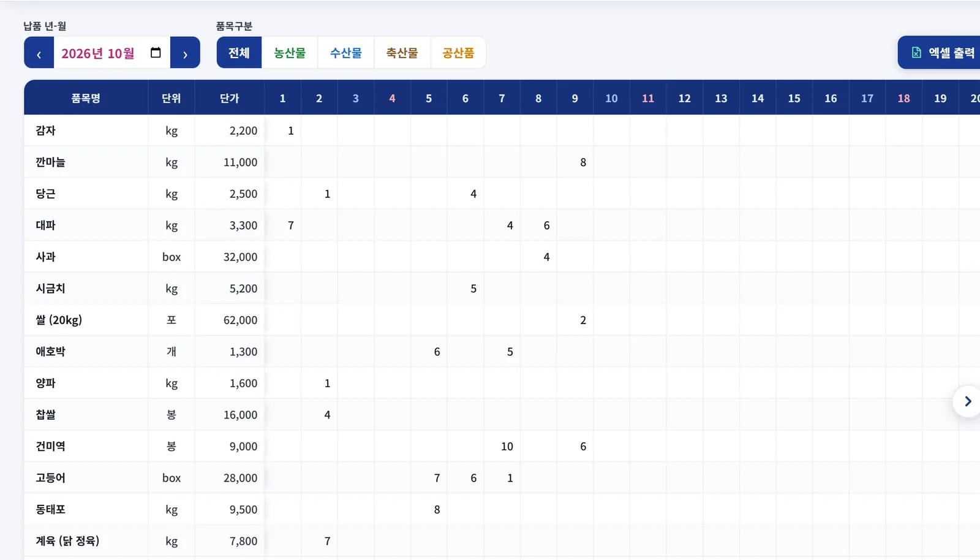Click day 3 column header
This screenshot has height=560, width=980.
356,98
